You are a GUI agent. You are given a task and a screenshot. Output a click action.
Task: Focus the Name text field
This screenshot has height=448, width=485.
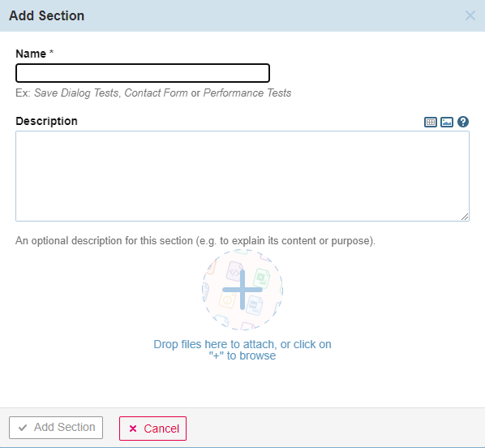tap(143, 73)
